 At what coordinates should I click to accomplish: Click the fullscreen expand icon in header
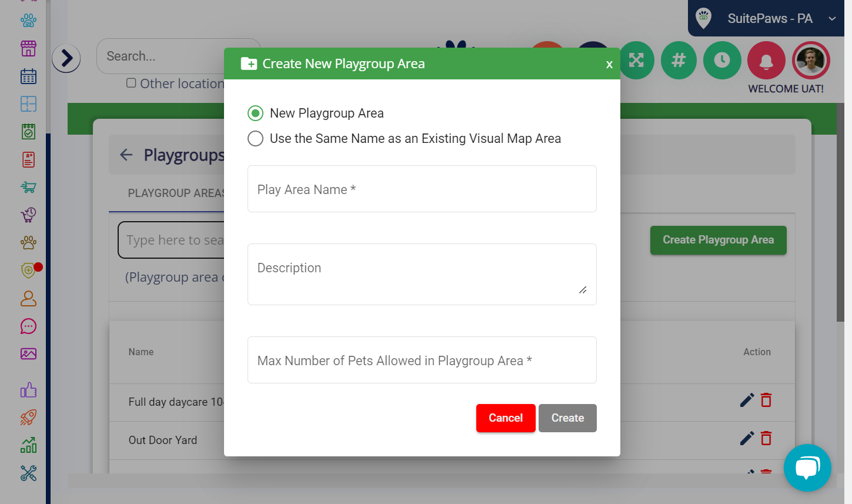click(x=637, y=60)
